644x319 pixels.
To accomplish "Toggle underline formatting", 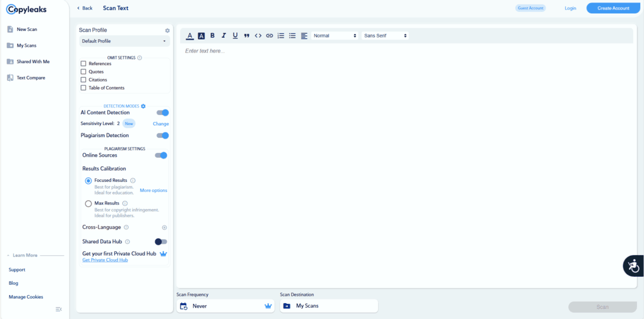I will point(236,36).
